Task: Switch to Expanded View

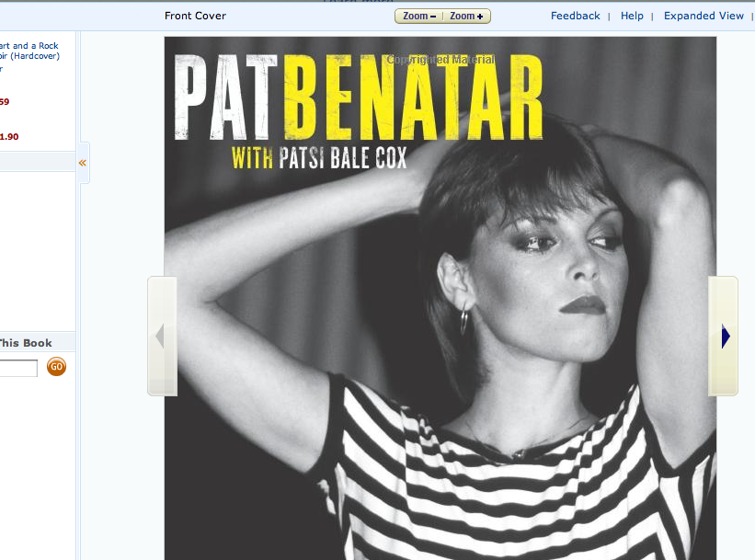Action: [x=704, y=16]
